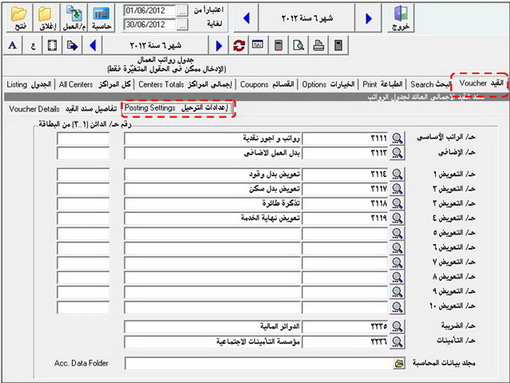Click the start date field 01/06/2012
The width and height of the screenshot is (510, 383).
click(149, 11)
